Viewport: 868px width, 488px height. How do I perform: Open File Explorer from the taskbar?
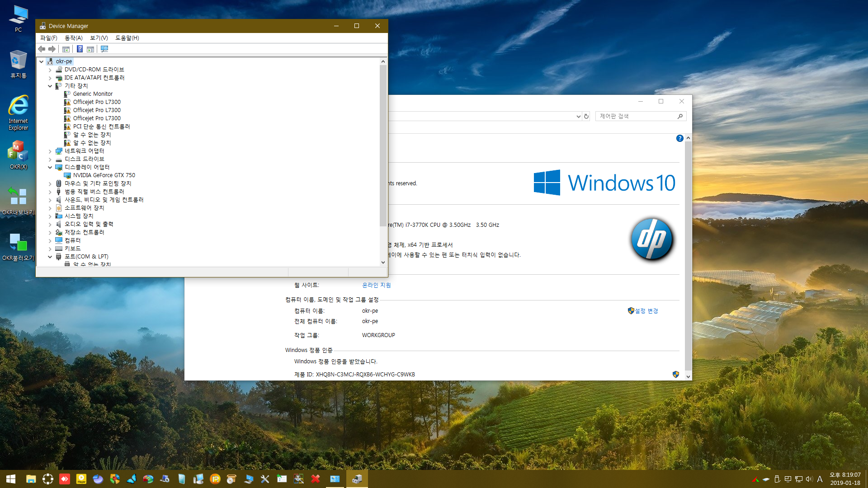click(31, 479)
